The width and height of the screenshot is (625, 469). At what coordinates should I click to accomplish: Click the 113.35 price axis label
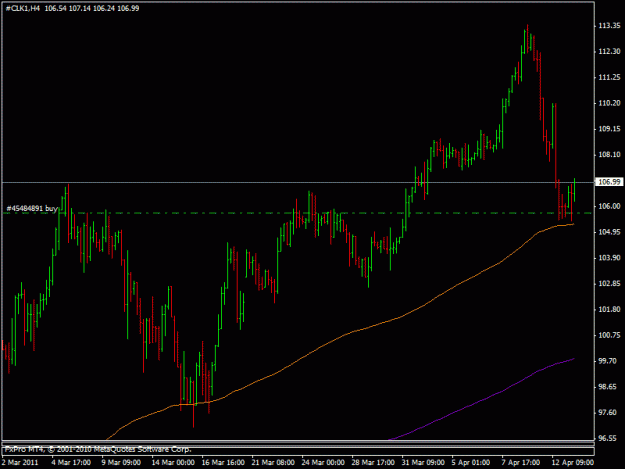(609, 26)
